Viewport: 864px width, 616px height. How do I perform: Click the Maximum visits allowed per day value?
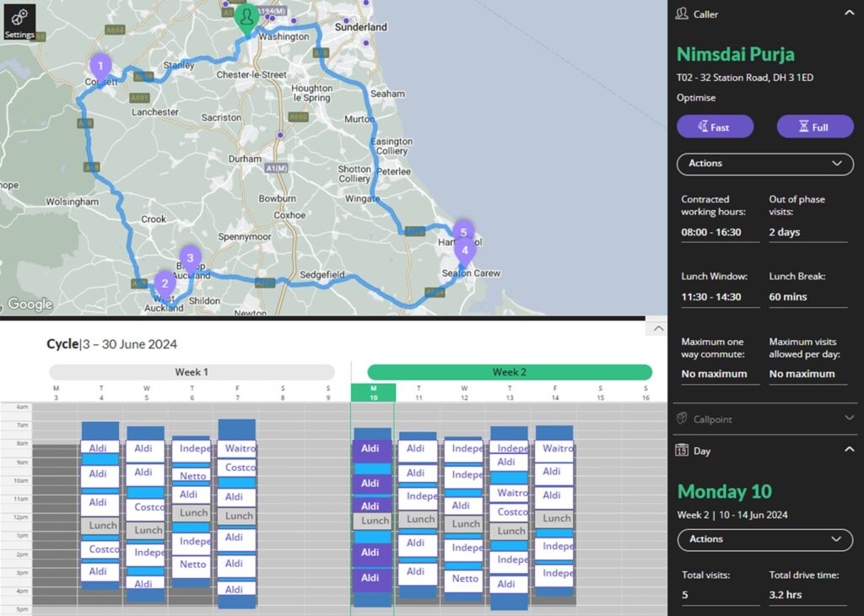pyautogui.click(x=802, y=374)
